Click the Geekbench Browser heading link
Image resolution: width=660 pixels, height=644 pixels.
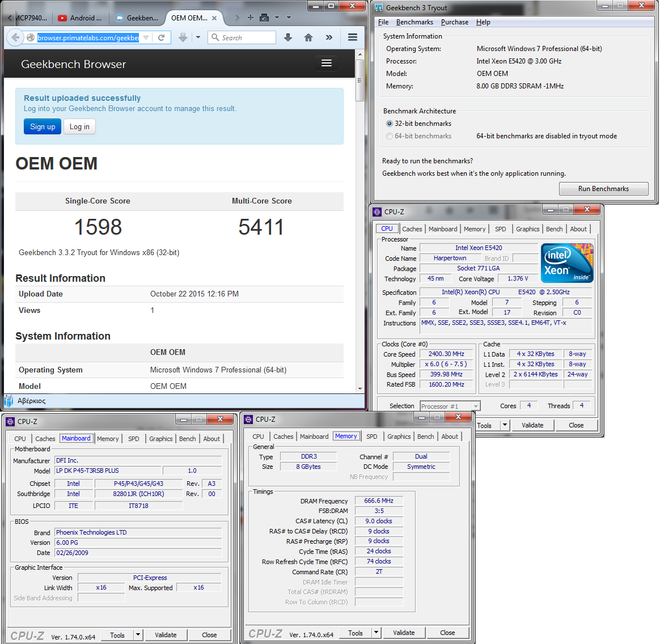pos(74,64)
